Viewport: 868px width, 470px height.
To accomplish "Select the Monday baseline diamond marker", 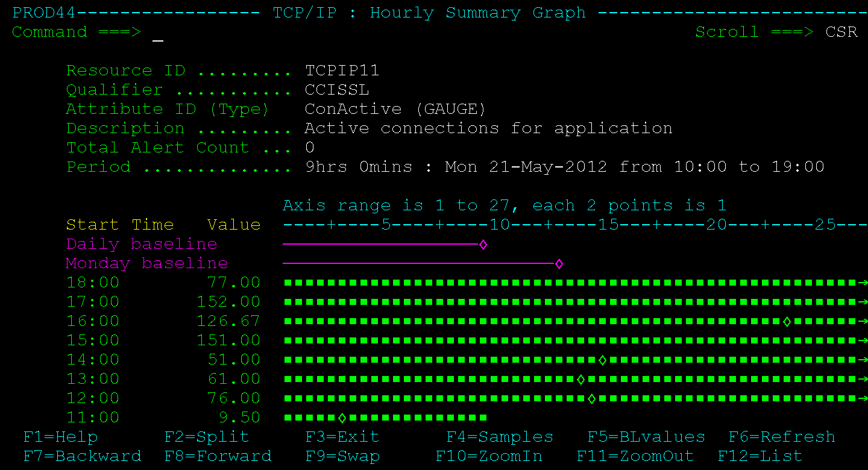I will click(559, 264).
